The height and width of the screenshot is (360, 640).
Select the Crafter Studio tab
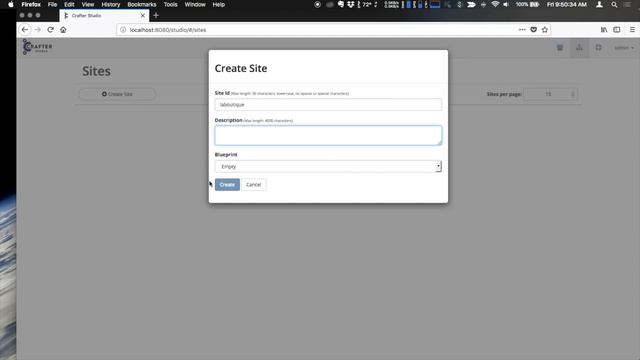[104, 16]
